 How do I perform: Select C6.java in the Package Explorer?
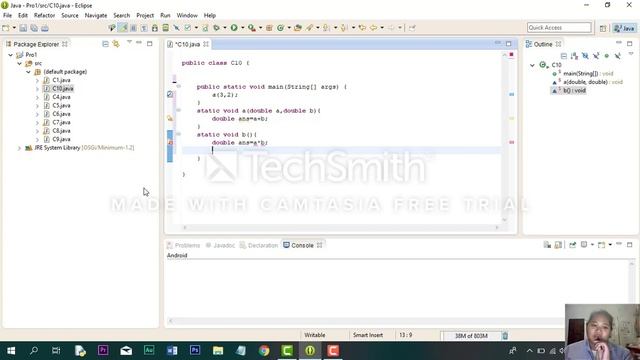(x=61, y=114)
